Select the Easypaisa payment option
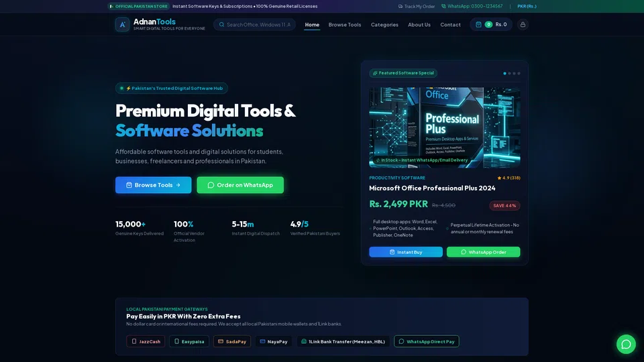 [x=189, y=341]
